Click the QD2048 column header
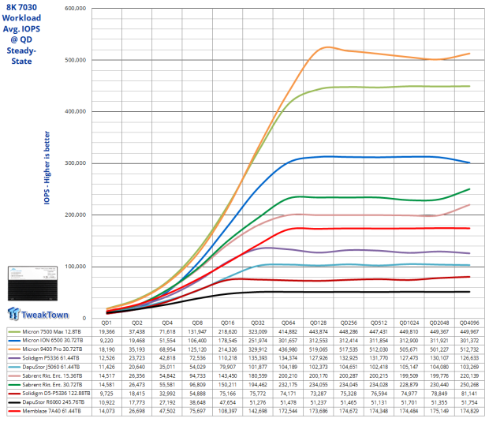The height and width of the screenshot is (448, 489). [x=439, y=323]
